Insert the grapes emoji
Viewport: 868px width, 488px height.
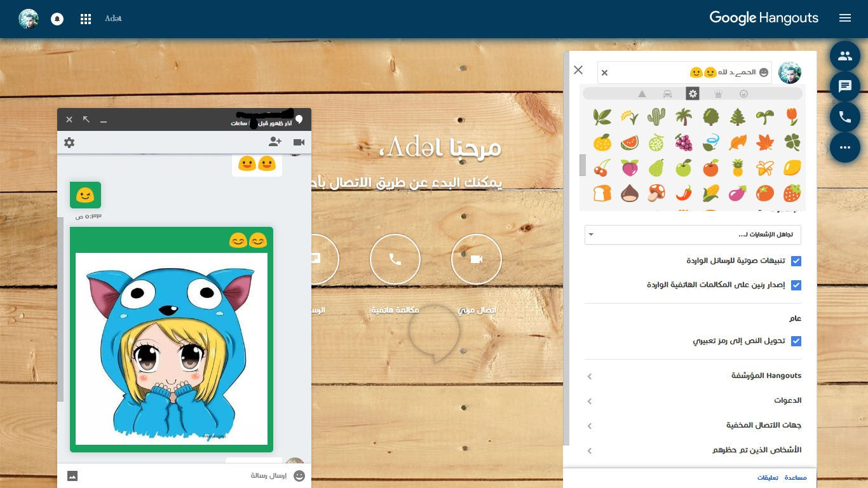[x=683, y=142]
